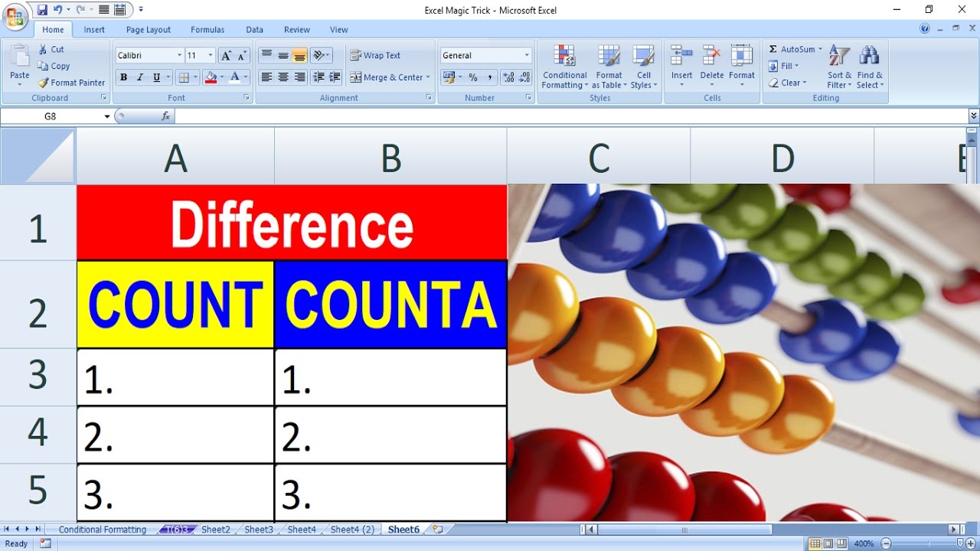Screen dimensions: 980x551
Task: Zoom out with the minus button
Action: (887, 543)
